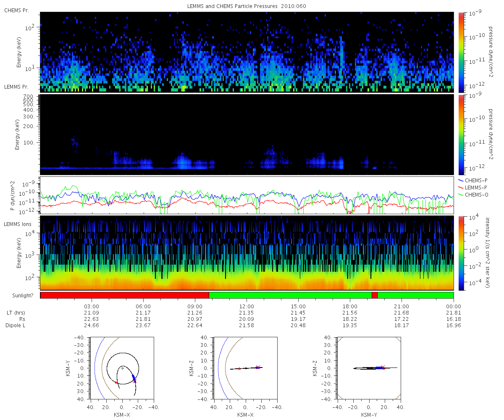Screen dimensions: 504x420
Task: Click the KSM-X vs KSM-Z orbit plot
Action: click(245, 367)
